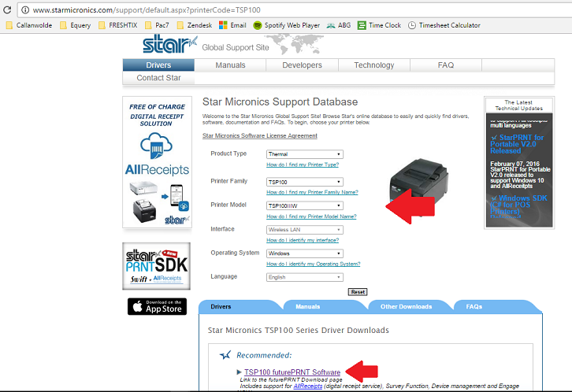Open 'StarPRNT for Portable V2.0 Released' news
Screen dimensions: 572x392
[x=517, y=144]
